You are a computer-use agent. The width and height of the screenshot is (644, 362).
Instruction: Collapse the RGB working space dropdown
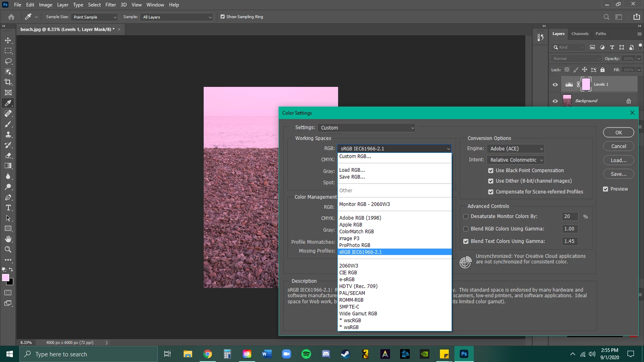[x=394, y=149]
